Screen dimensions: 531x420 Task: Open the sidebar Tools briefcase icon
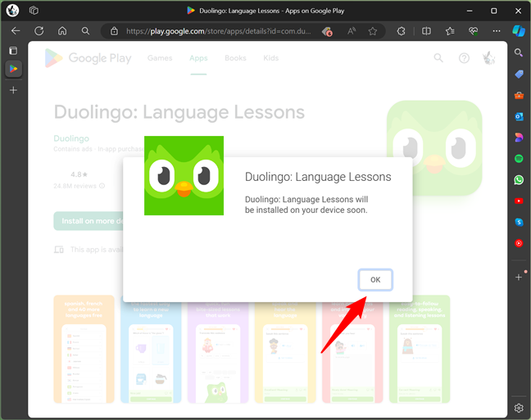[x=519, y=95]
